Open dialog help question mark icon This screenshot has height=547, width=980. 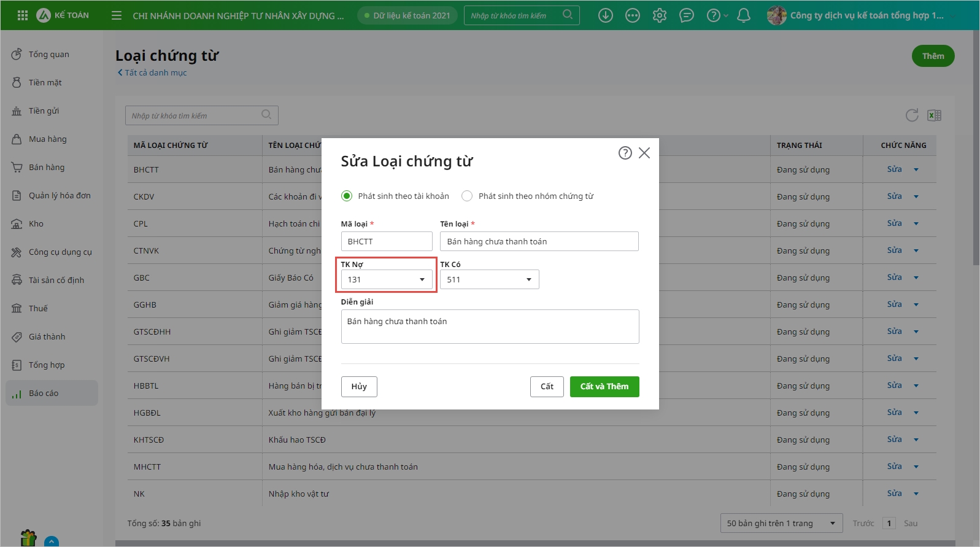click(625, 153)
